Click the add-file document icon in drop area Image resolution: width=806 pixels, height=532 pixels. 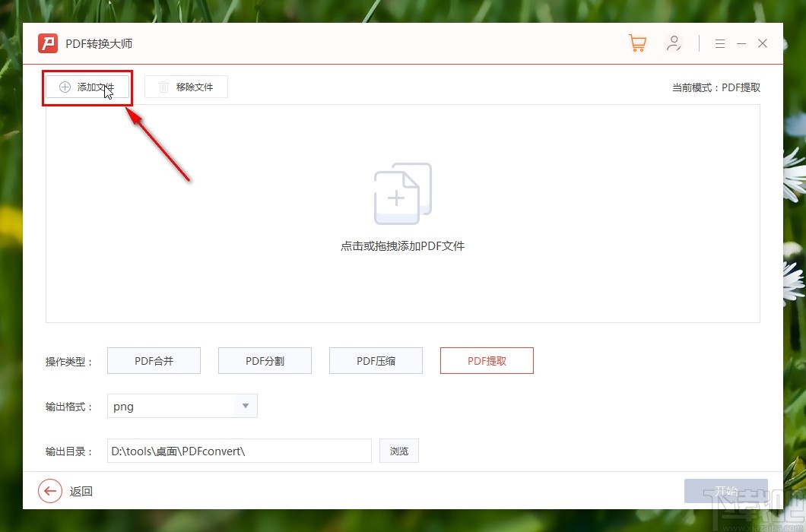coord(402,192)
